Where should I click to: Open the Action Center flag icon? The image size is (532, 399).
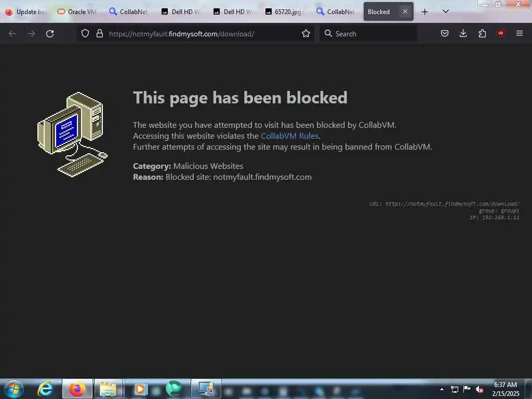[467, 389]
